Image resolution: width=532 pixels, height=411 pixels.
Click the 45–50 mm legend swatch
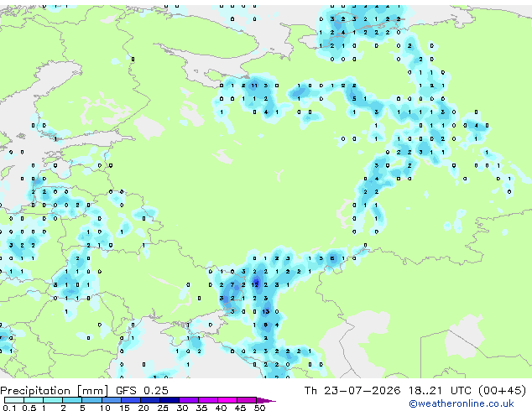247,400
